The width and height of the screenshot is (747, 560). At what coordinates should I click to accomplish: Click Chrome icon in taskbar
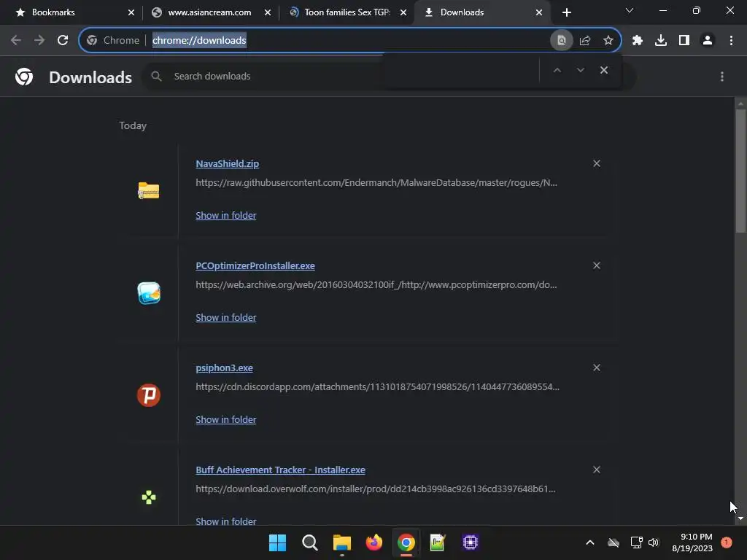click(x=406, y=542)
